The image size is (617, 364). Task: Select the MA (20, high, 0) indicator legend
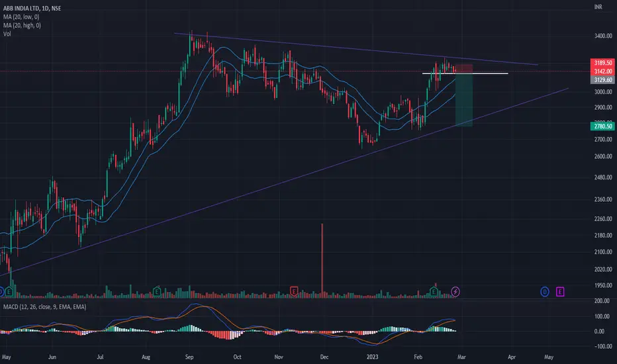pos(22,25)
